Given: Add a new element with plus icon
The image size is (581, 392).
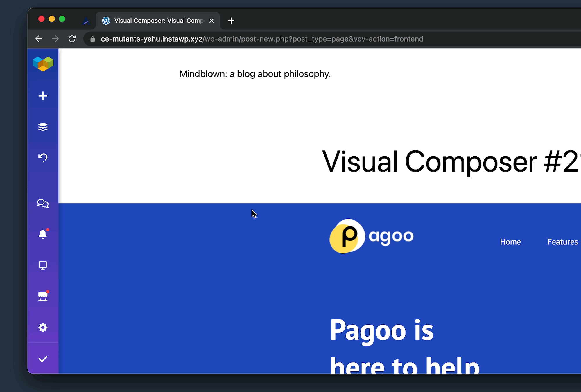Looking at the screenshot, I should pos(43,96).
